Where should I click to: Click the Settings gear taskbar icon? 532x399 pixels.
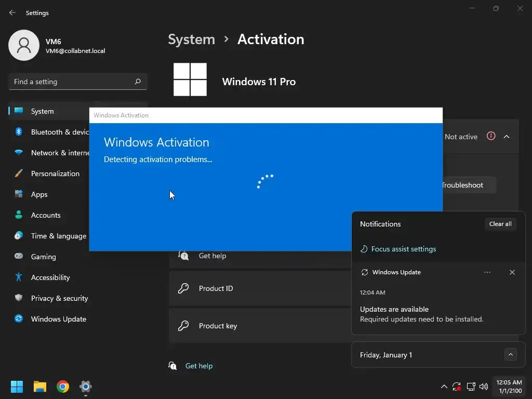[86, 387]
